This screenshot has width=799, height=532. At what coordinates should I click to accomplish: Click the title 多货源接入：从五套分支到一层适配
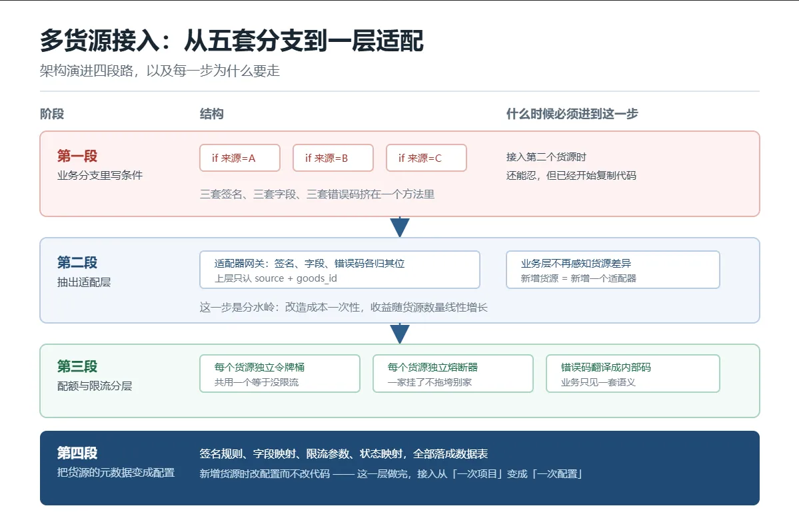coord(232,41)
